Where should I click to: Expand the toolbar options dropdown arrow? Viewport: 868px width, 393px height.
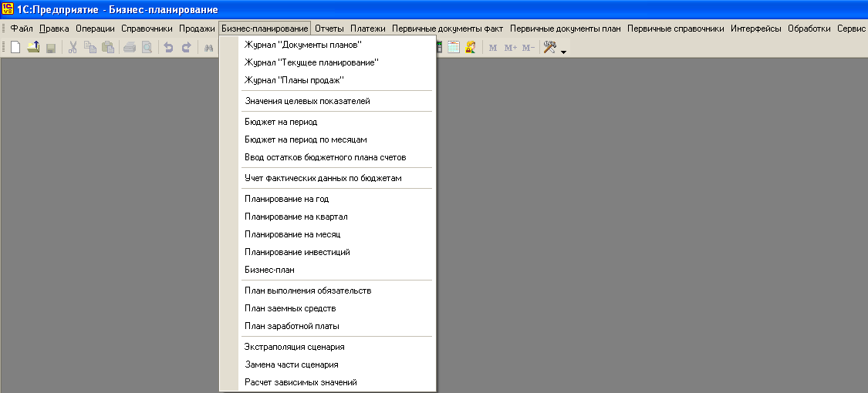click(x=563, y=52)
